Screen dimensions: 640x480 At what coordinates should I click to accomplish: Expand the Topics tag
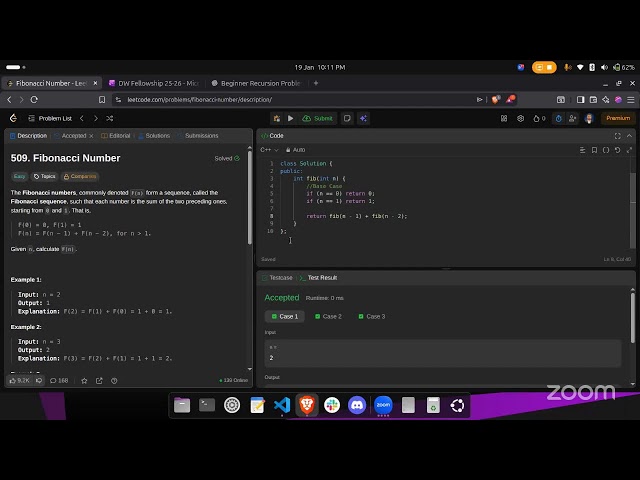tap(44, 176)
